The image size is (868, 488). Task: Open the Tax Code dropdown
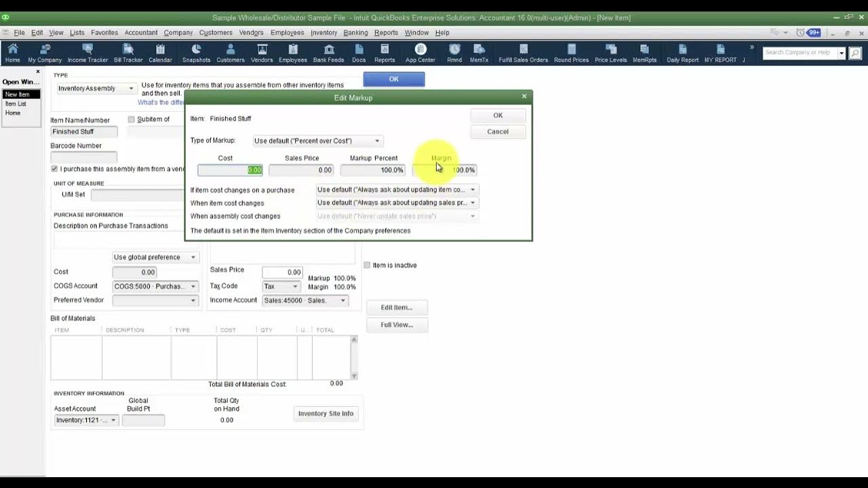tap(280, 286)
